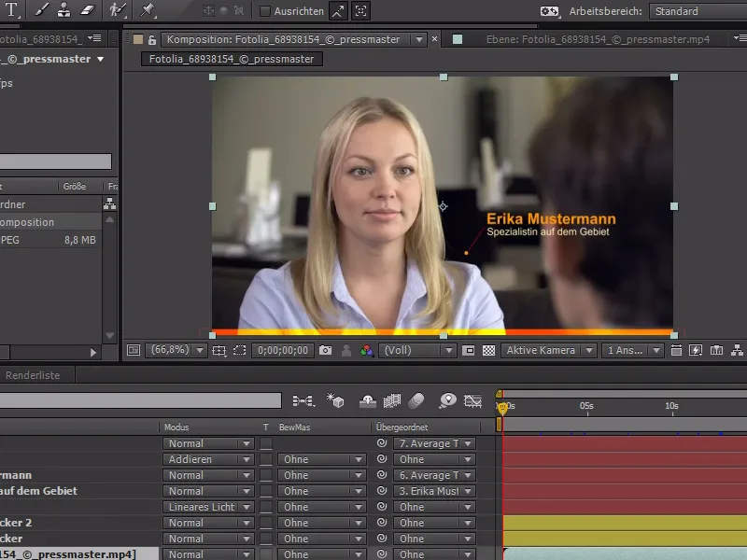This screenshot has height=560, width=747.
Task: Open the magnification dropdown showing 66,8%
Action: (176, 351)
